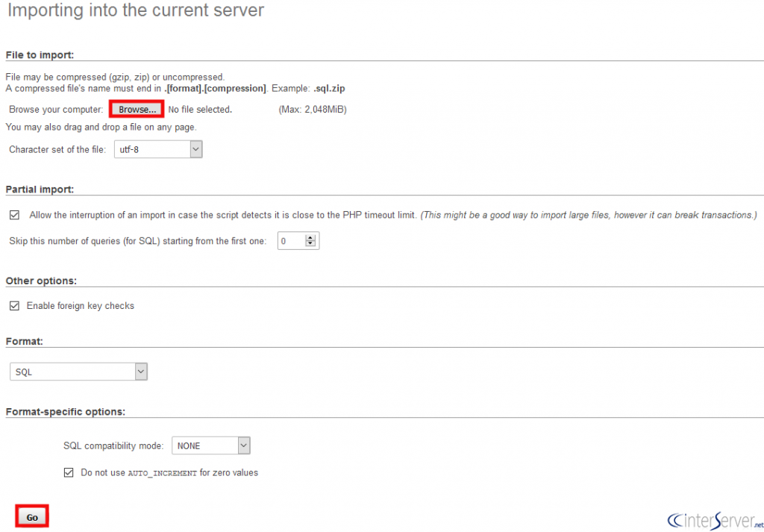Image resolution: width=764 pixels, height=532 pixels.
Task: Click the 'No file selected.' text
Action: (200, 110)
